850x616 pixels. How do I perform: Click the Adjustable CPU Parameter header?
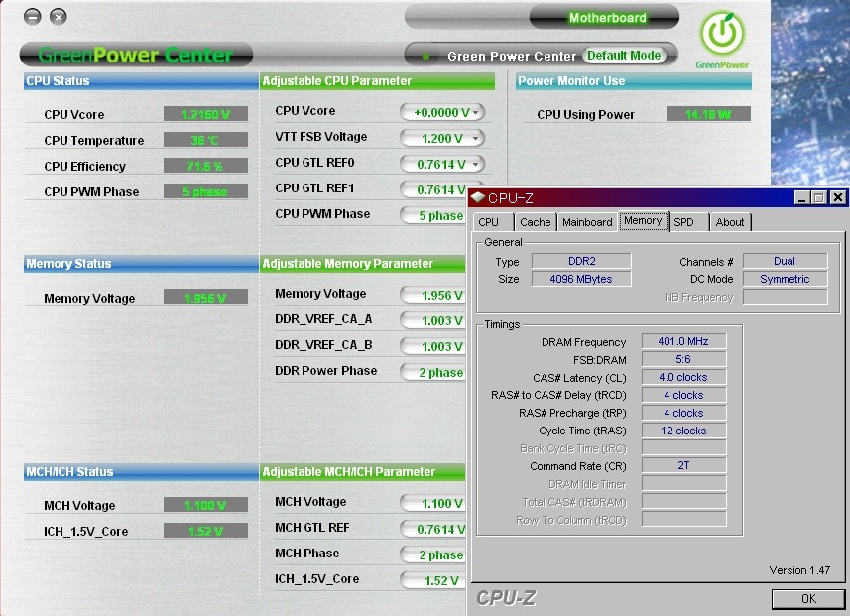[x=377, y=81]
